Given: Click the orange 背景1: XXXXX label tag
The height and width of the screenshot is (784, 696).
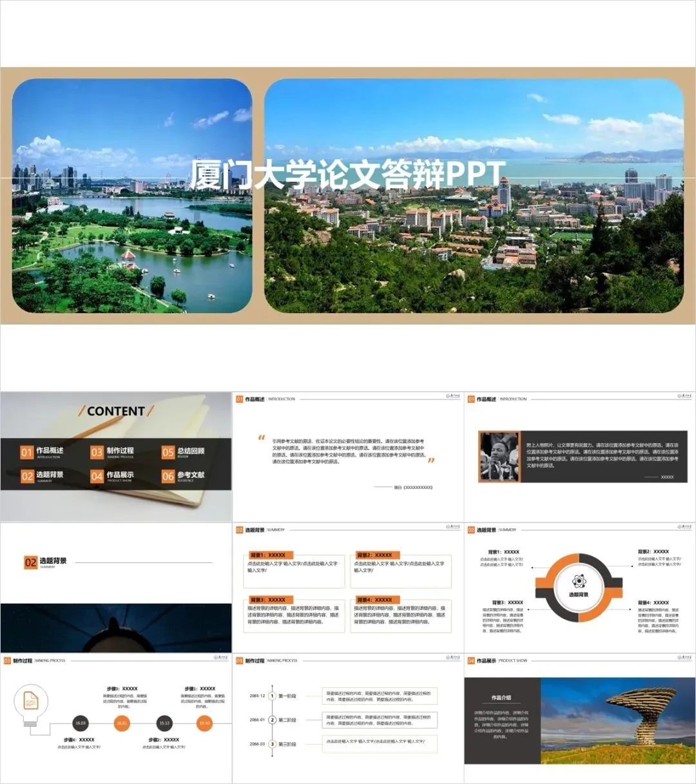Looking at the screenshot, I should tap(271, 555).
